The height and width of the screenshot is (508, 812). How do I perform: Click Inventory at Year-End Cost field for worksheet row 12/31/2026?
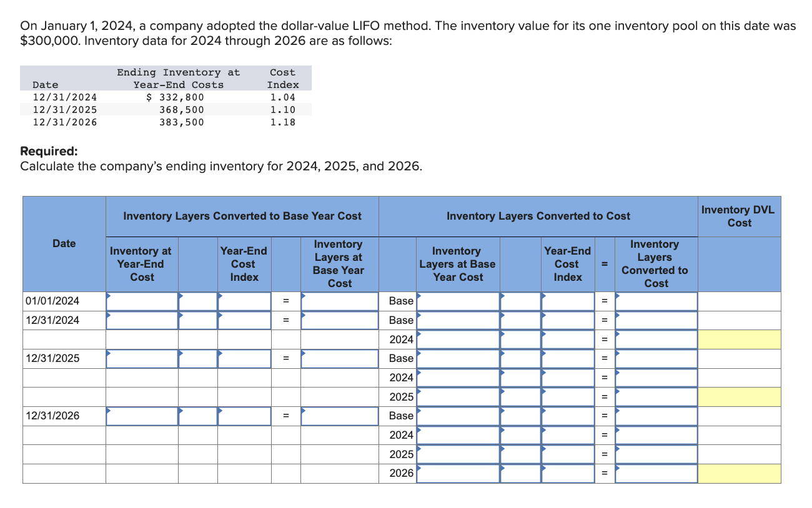pyautogui.click(x=142, y=416)
